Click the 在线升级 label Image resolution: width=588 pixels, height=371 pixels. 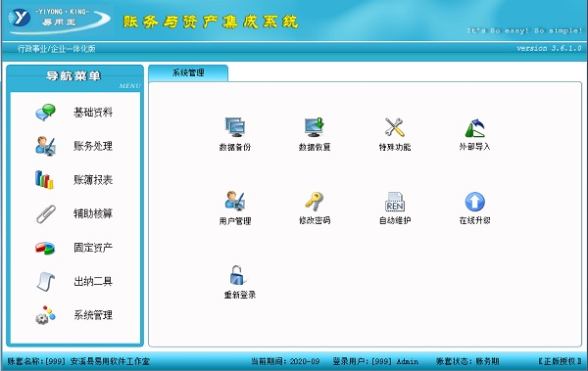click(474, 220)
